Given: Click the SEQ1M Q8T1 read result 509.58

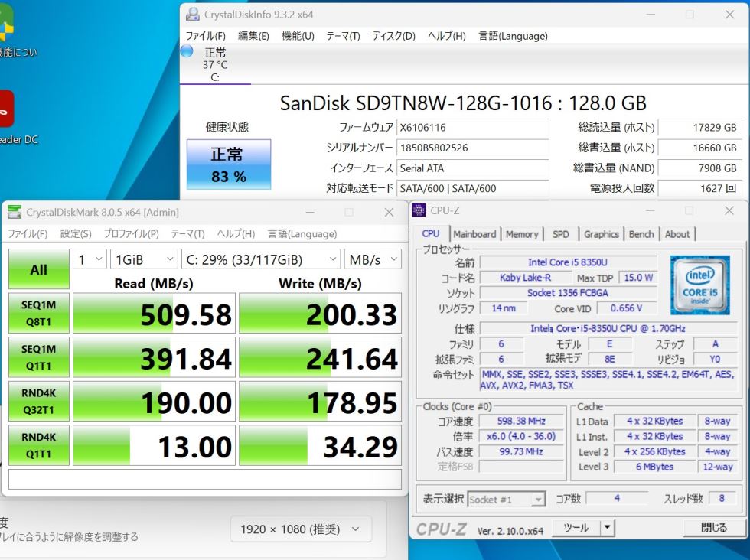Looking at the screenshot, I should pyautogui.click(x=154, y=314).
